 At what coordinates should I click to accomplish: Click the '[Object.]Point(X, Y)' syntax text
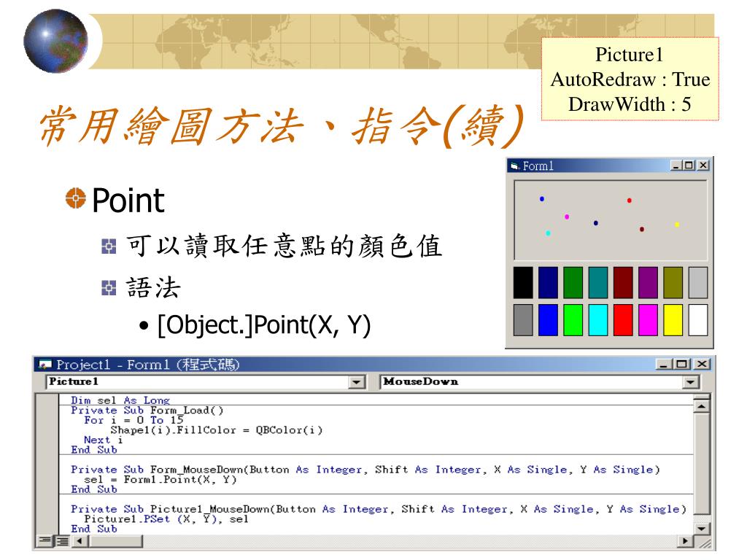[x=264, y=325]
